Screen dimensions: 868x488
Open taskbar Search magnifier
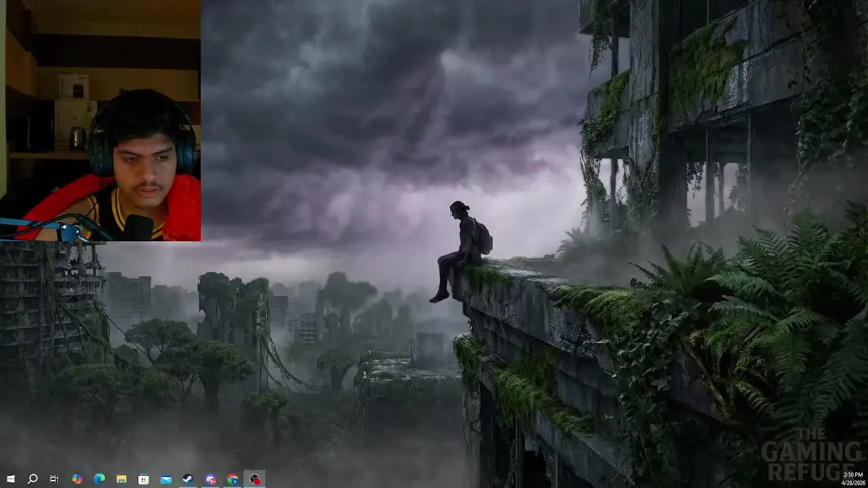tap(33, 479)
